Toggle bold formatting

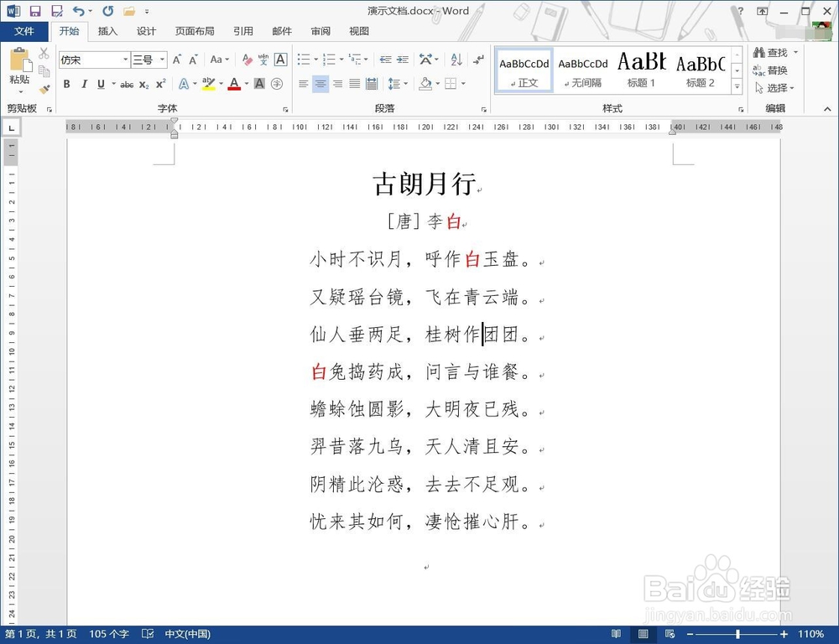[x=66, y=84]
